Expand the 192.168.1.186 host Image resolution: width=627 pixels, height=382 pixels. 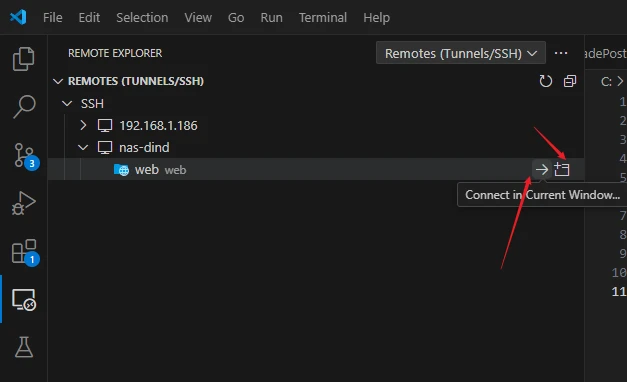(x=83, y=125)
